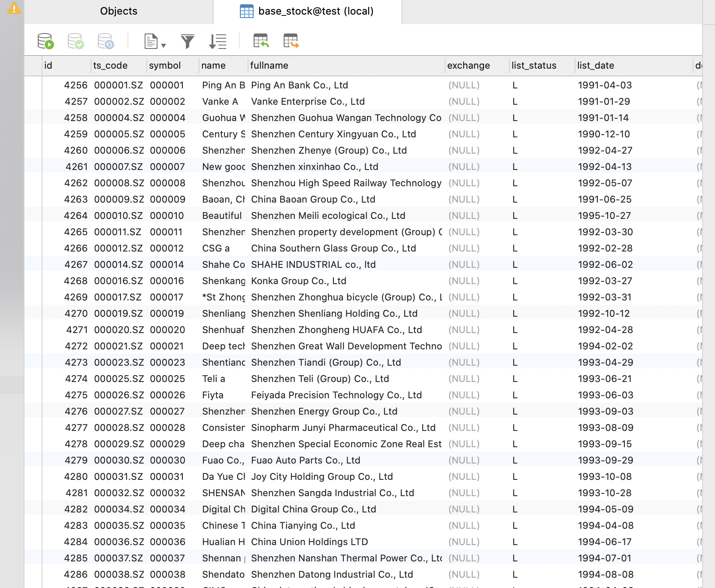Click the name cell *St Zhong
The width and height of the screenshot is (715, 588).
point(224,297)
